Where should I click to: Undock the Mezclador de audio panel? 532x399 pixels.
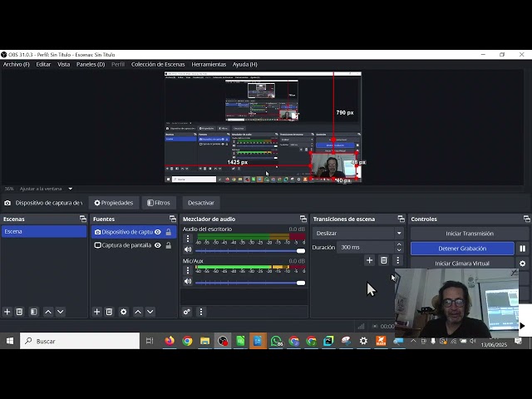303,219
